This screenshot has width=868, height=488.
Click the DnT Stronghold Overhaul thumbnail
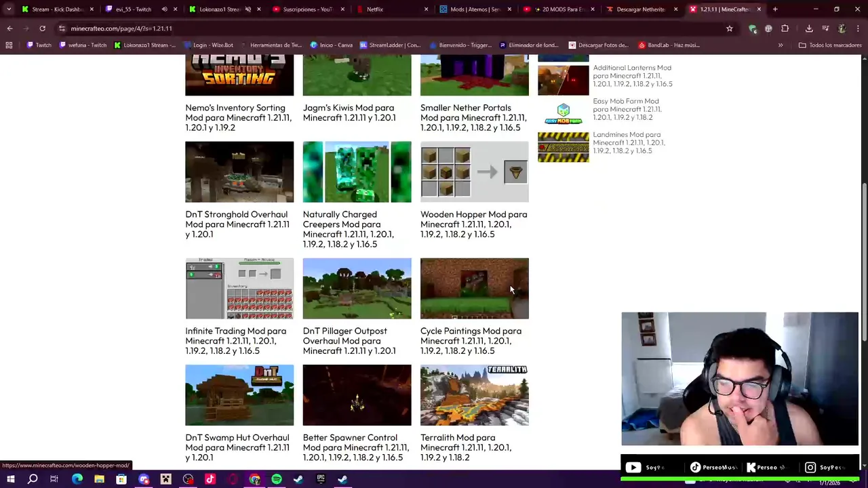click(x=239, y=171)
